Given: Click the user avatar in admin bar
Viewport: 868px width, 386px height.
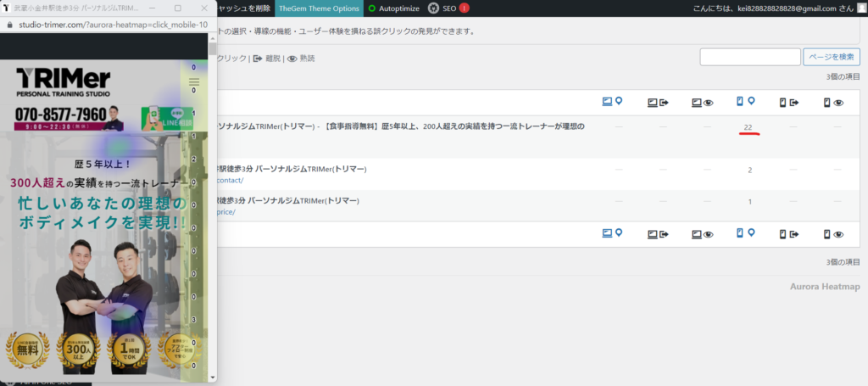Looking at the screenshot, I should coord(861,8).
